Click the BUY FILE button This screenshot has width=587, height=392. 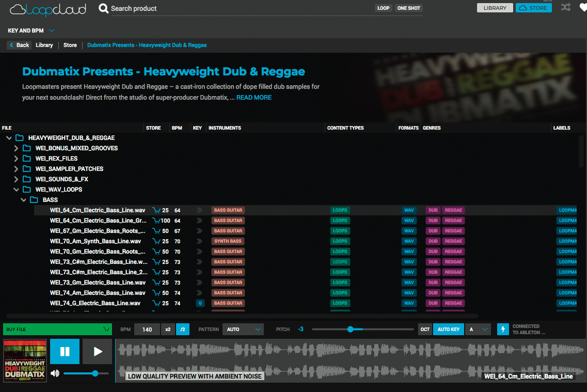pos(57,330)
